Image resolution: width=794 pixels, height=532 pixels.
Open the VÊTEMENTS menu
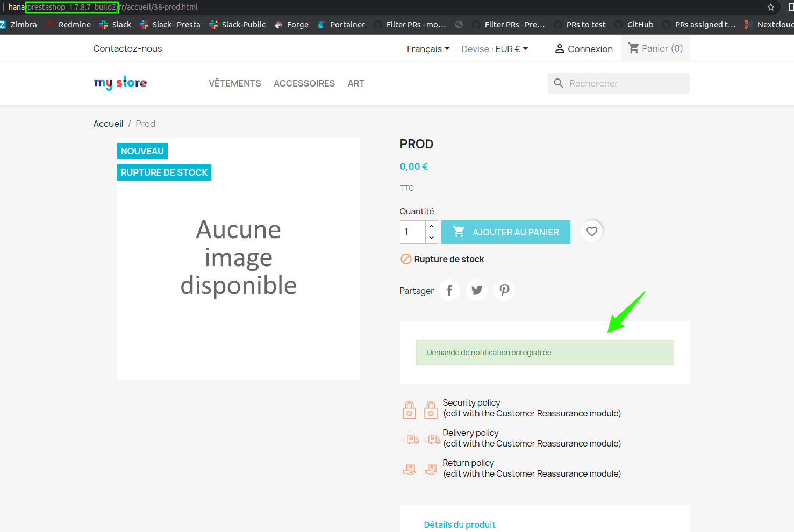[234, 83]
